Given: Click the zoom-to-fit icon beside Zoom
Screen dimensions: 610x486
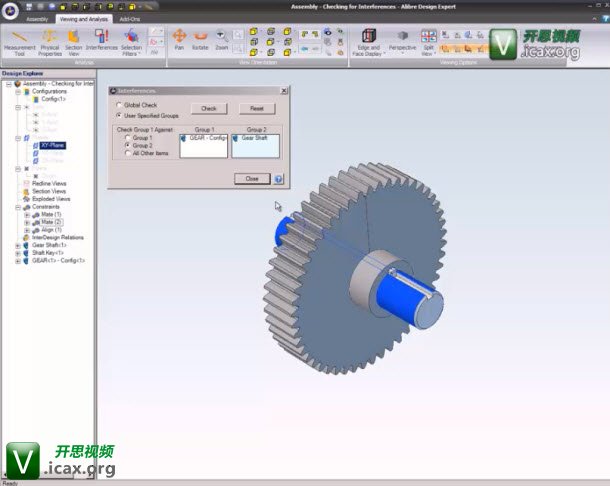Looking at the screenshot, I should pos(238,35).
